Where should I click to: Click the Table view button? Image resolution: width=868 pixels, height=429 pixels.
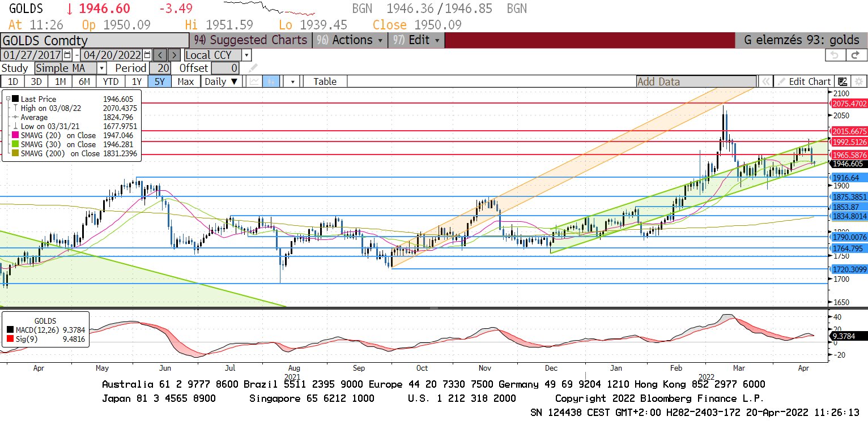[x=325, y=81]
